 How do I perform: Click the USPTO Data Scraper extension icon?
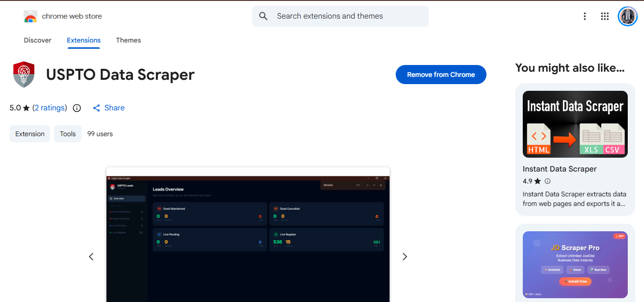tap(24, 75)
